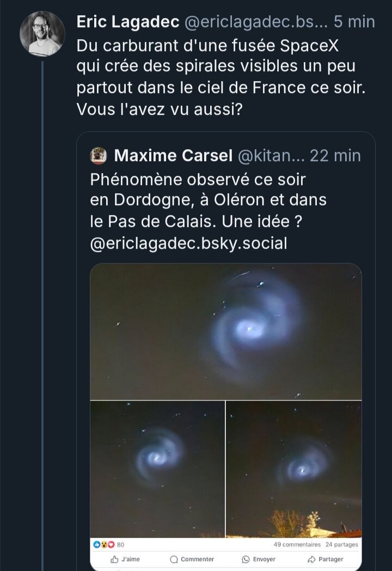Click the 5 min post timestamp

point(354,22)
